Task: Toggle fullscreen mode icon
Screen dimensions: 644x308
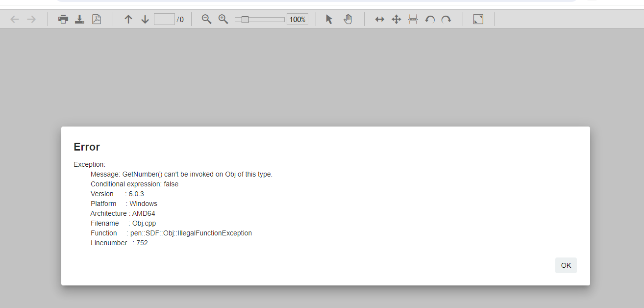Action: pyautogui.click(x=478, y=19)
